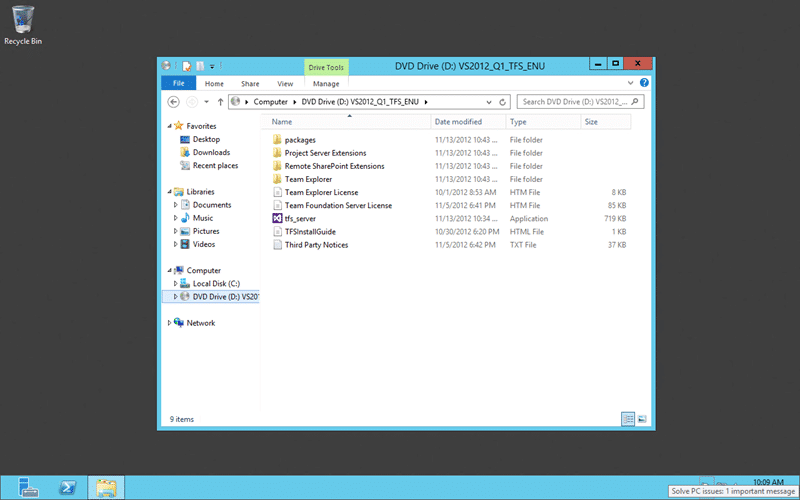Screen dimensions: 800x500
Task: Select the Team Explorer folder
Action: 303,180
